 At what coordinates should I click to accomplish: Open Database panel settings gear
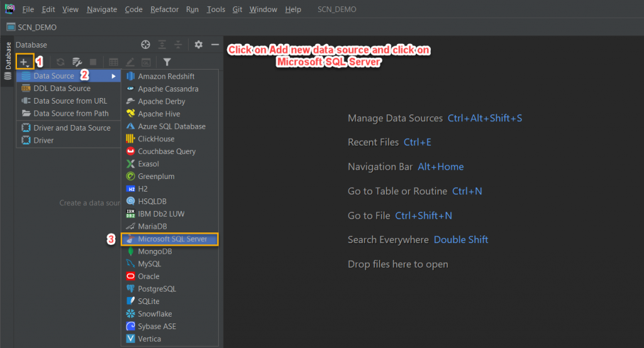pos(198,45)
